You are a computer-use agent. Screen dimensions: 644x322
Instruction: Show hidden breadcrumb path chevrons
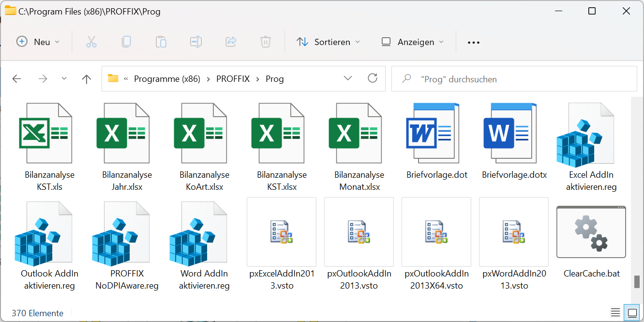(126, 79)
